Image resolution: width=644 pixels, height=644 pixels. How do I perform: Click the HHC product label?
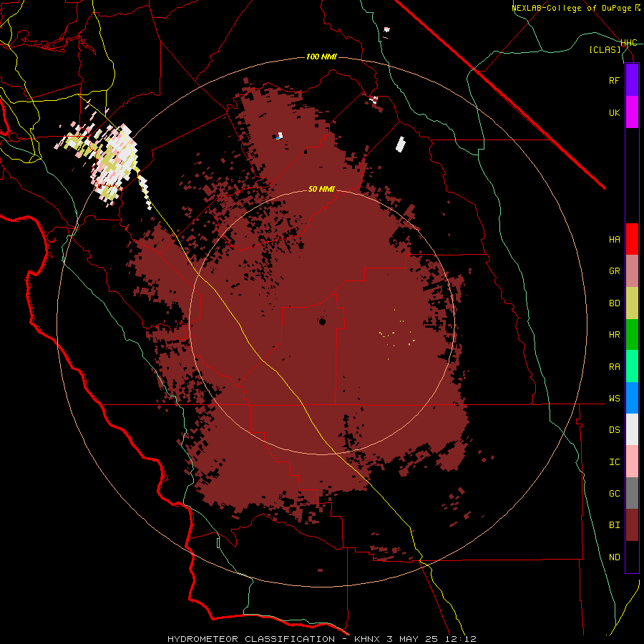coord(629,43)
